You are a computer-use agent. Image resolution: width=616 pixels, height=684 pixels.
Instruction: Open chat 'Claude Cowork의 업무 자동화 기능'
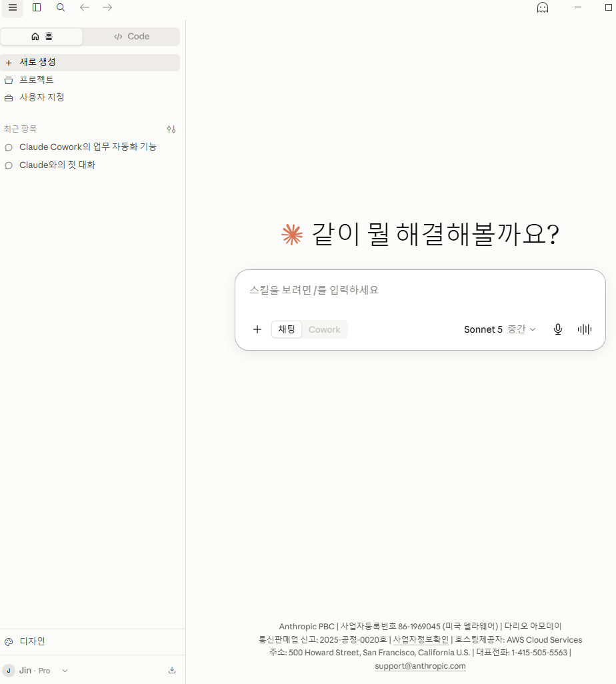pyautogui.click(x=90, y=147)
